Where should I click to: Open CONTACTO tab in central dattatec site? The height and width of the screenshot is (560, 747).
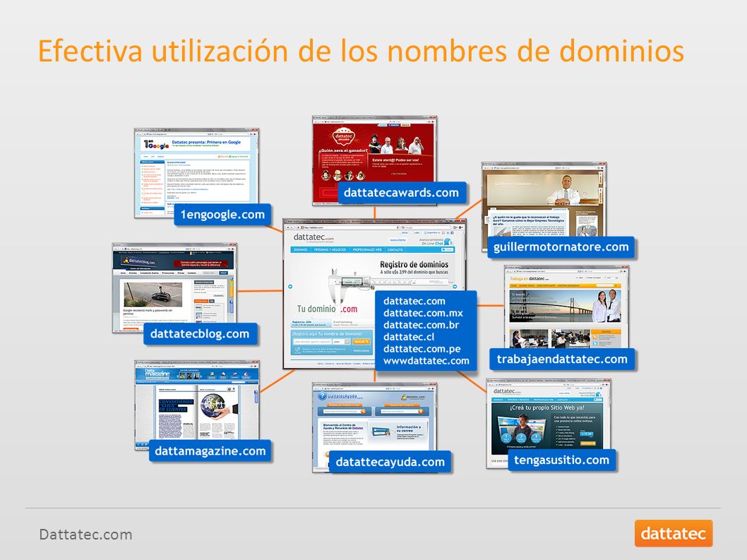coord(395,250)
